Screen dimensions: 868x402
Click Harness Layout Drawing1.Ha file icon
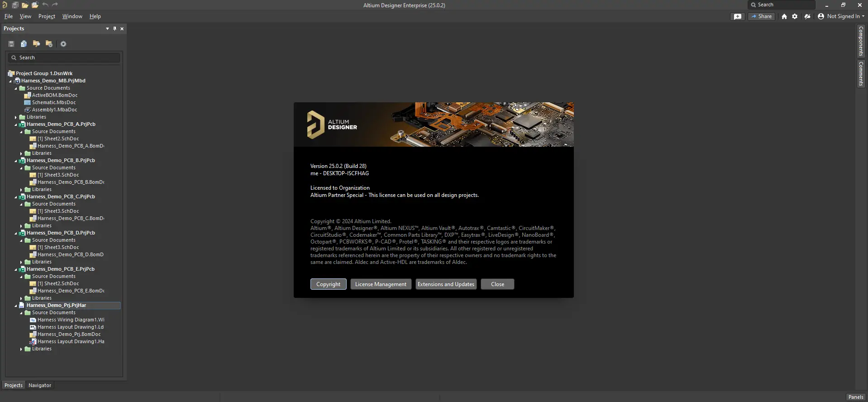pos(33,341)
